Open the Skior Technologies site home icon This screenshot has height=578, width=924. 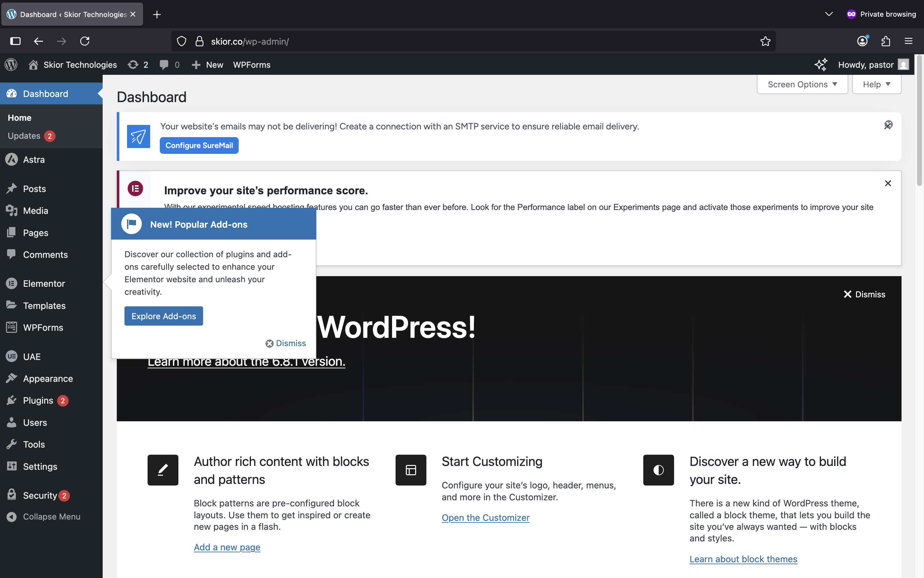click(33, 65)
